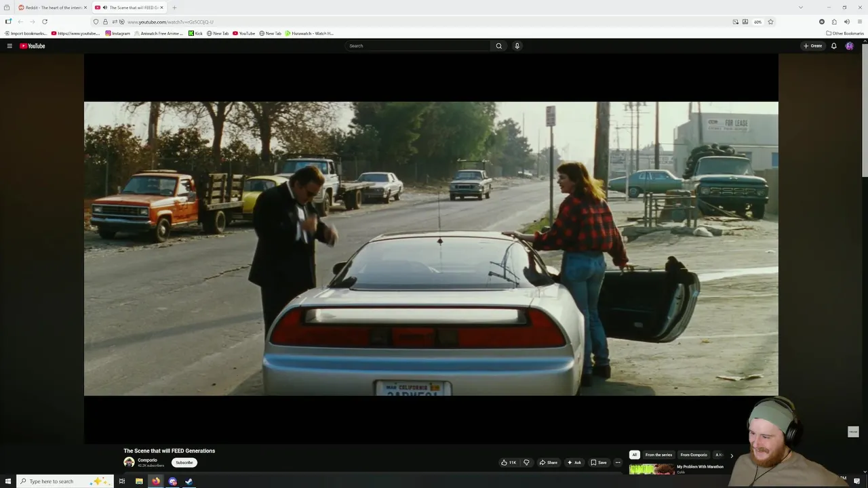Close the Reddit tab
The height and width of the screenshot is (488, 868).
coord(85,7)
